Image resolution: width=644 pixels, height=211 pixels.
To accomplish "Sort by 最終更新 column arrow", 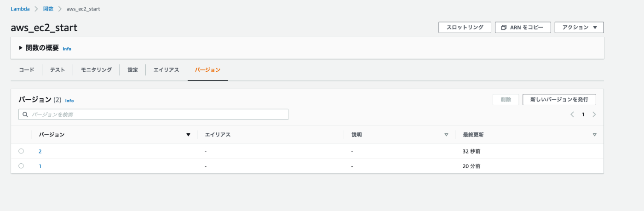I will click(x=595, y=135).
